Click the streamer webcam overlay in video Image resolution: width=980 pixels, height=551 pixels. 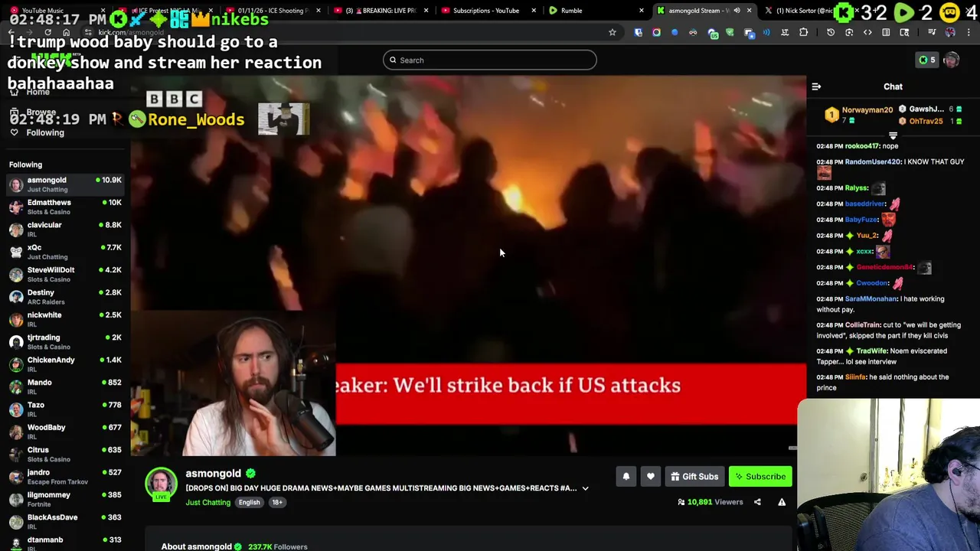[x=234, y=383]
